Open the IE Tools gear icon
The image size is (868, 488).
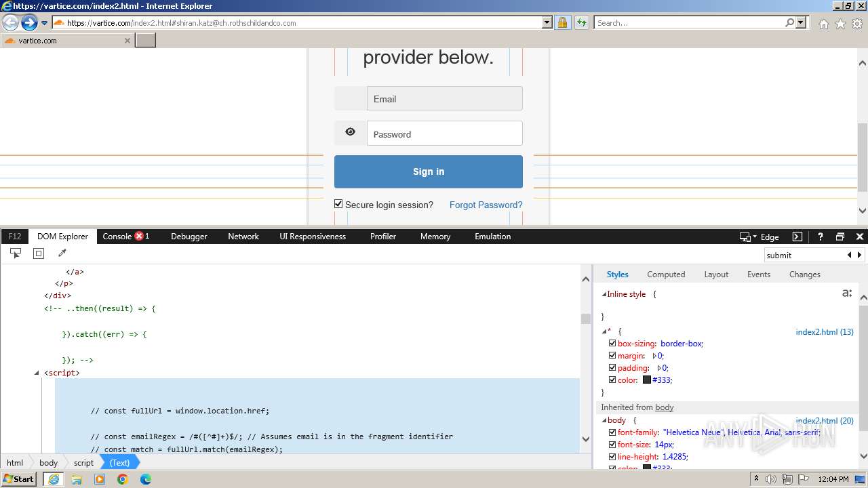(x=857, y=24)
